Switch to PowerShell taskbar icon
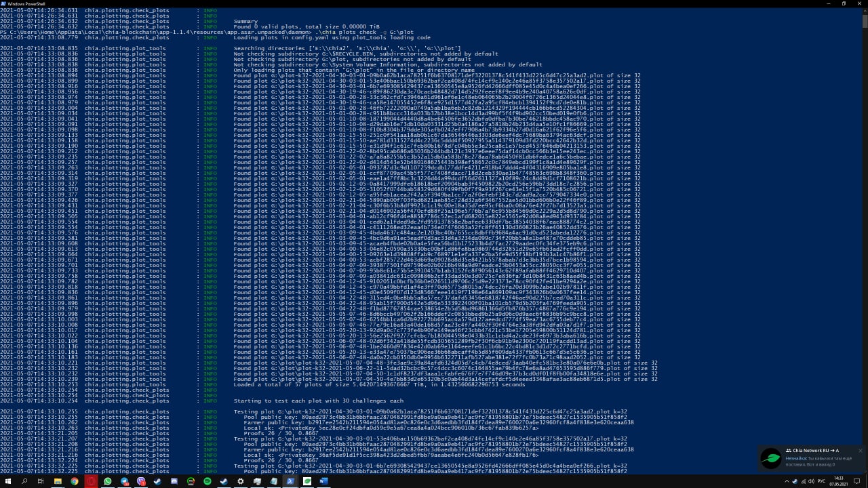The image size is (868, 488). tap(290, 481)
